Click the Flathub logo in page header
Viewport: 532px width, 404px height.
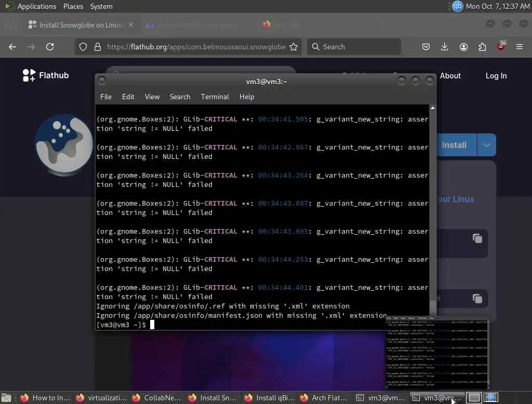[x=46, y=75]
